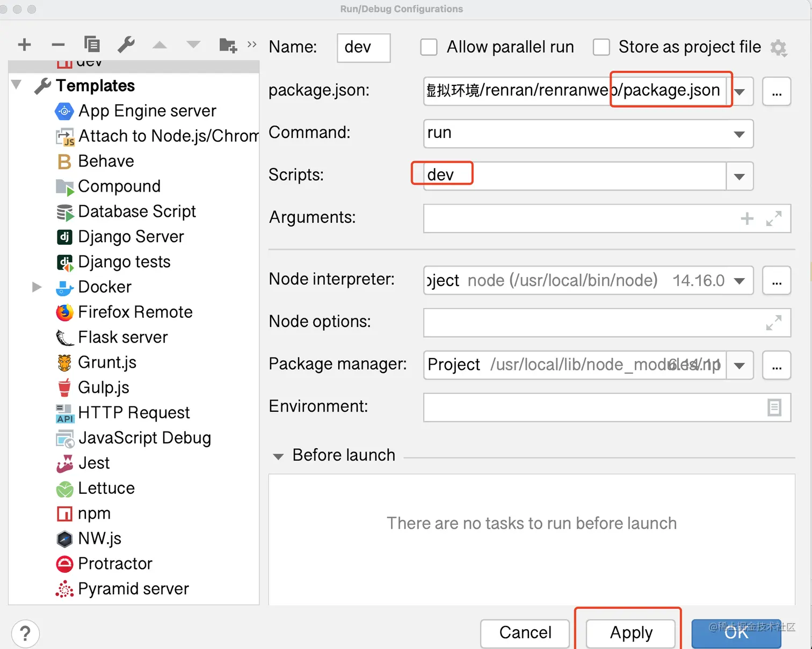Collapse the Templates tree node
The height and width of the screenshot is (649, 812).
[17, 85]
